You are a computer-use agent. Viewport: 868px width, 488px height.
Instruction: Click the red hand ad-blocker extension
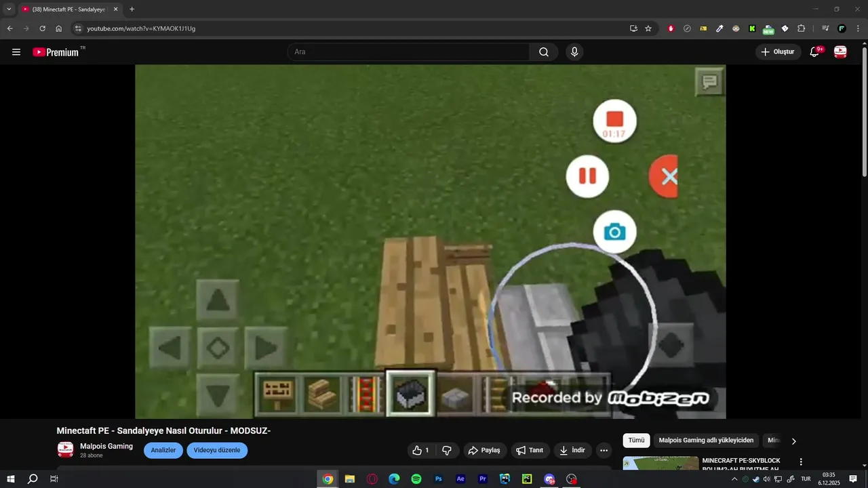pos(671,28)
